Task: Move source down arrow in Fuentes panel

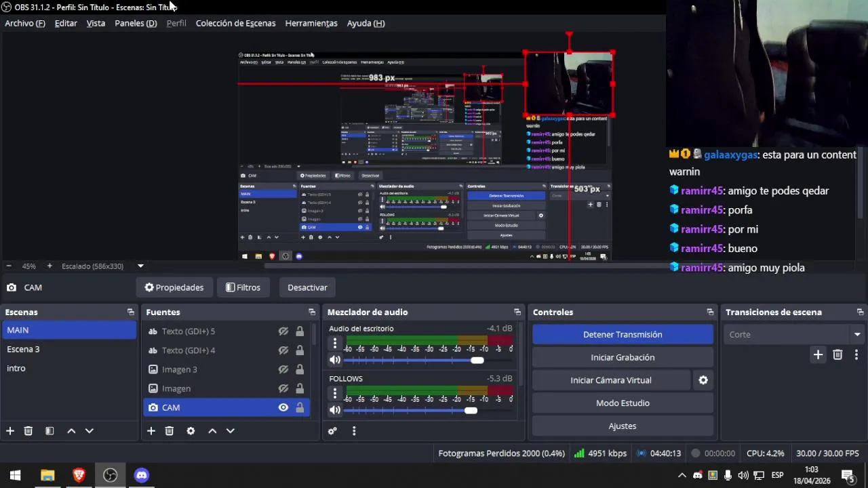Action: (x=230, y=431)
